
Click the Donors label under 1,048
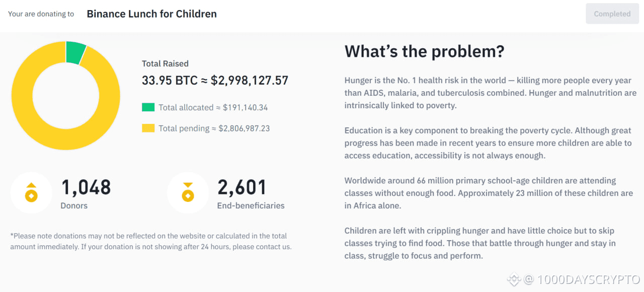click(74, 205)
